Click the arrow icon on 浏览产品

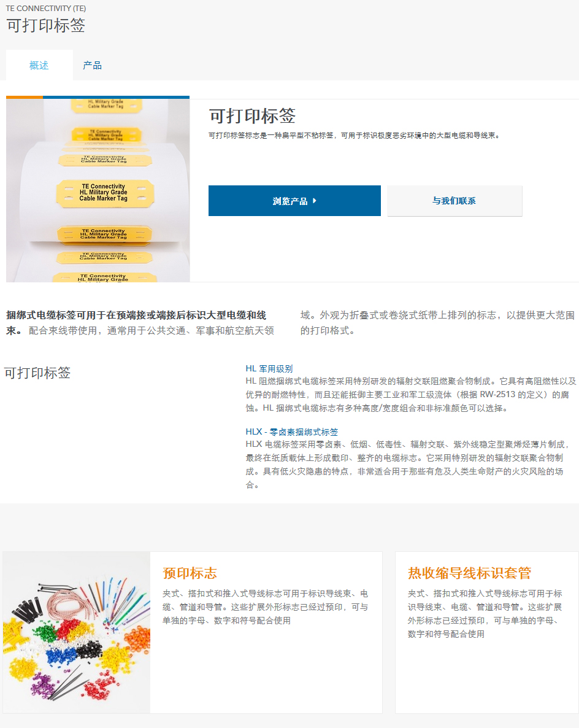point(315,201)
